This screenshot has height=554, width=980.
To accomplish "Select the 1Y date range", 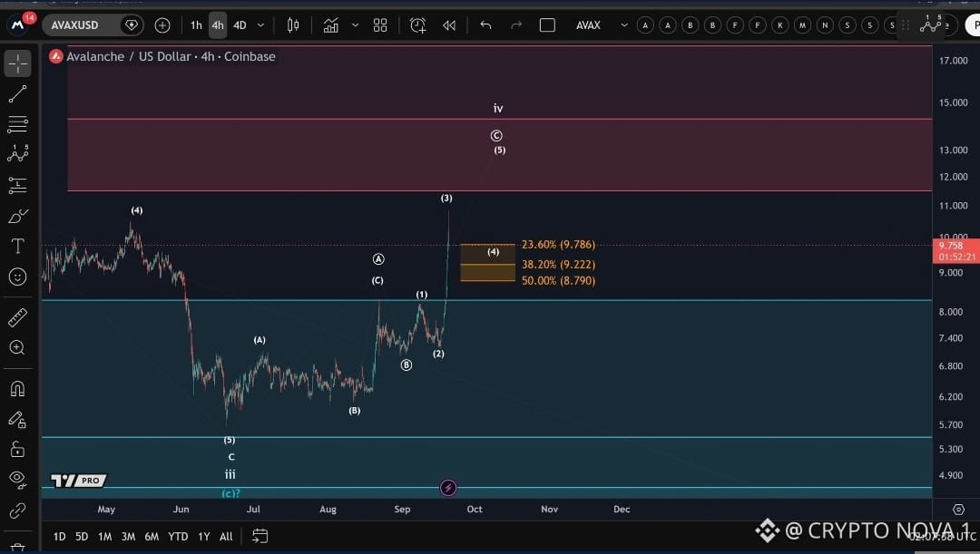I will point(204,537).
